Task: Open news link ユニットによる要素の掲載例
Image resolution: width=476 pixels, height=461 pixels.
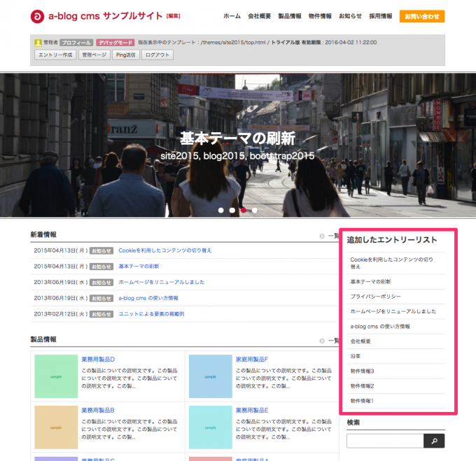Action: click(x=151, y=314)
